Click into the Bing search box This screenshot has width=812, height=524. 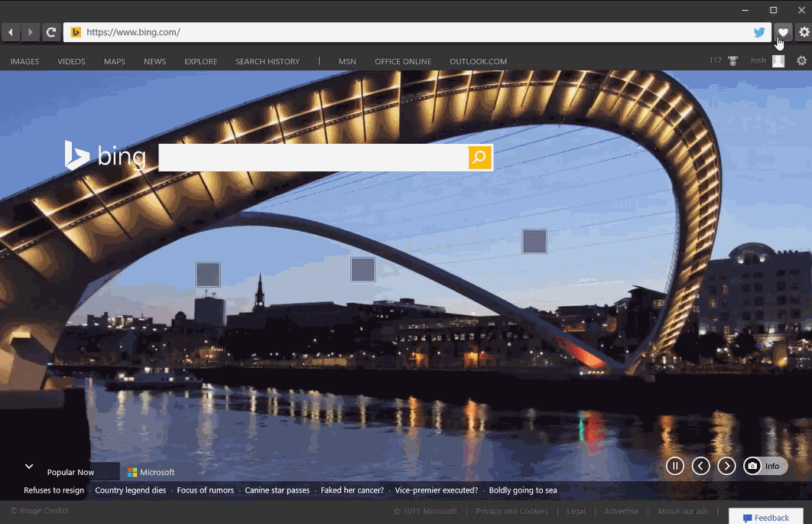(x=313, y=158)
